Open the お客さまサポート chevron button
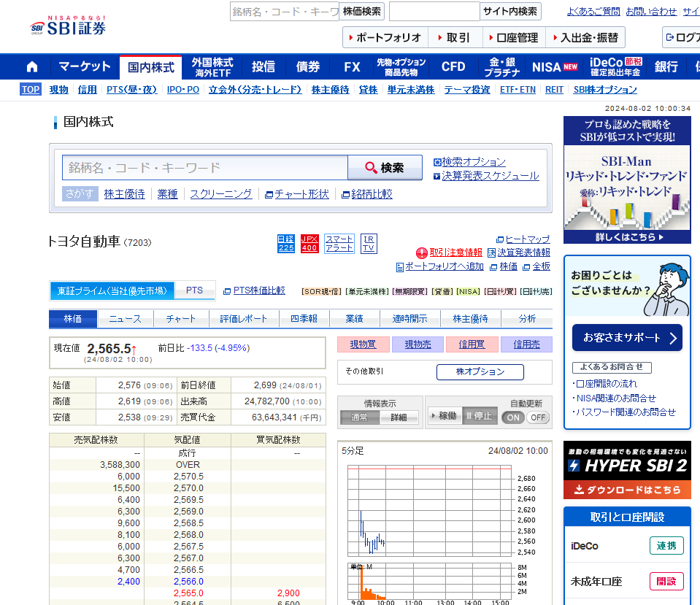This screenshot has height=605, width=700. click(x=627, y=338)
